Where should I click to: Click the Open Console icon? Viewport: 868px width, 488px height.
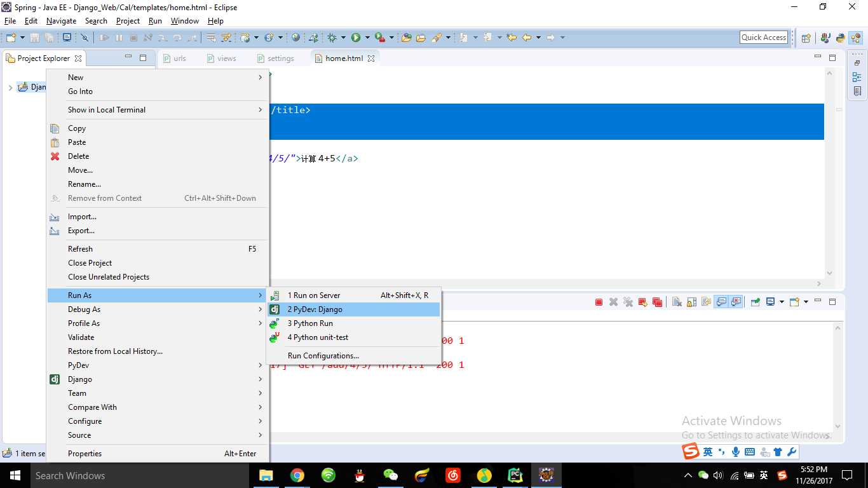[794, 302]
